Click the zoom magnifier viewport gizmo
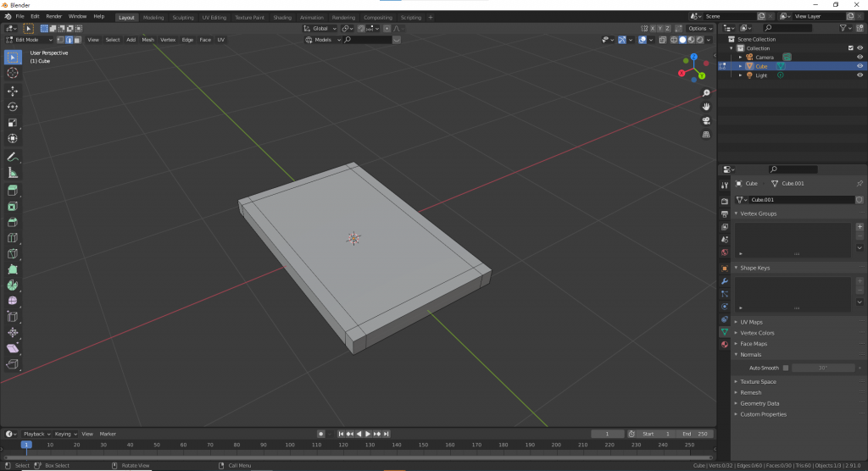 (706, 93)
